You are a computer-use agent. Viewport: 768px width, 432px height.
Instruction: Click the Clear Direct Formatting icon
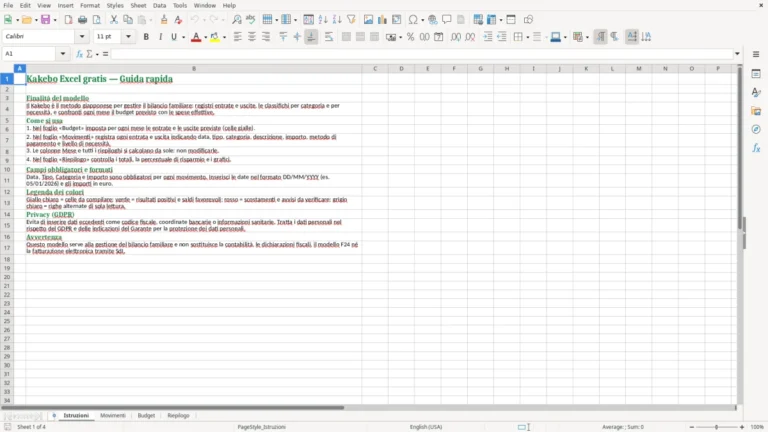178,20
